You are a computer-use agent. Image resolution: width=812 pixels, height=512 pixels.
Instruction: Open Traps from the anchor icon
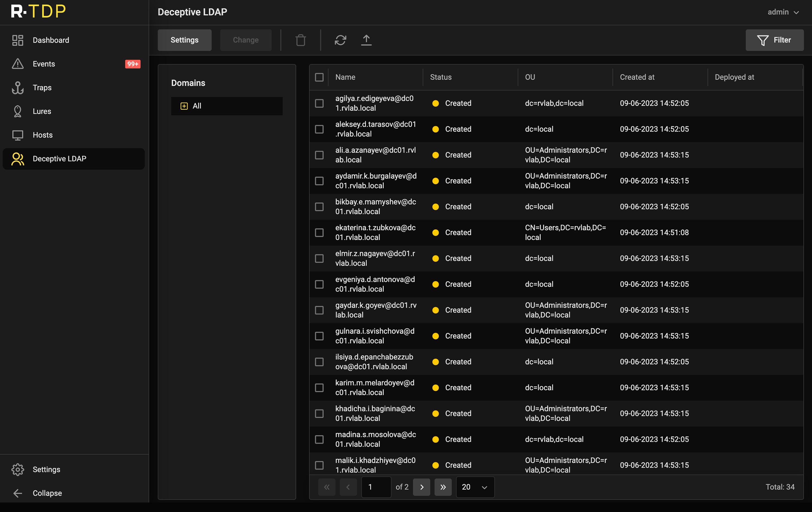[x=18, y=88]
